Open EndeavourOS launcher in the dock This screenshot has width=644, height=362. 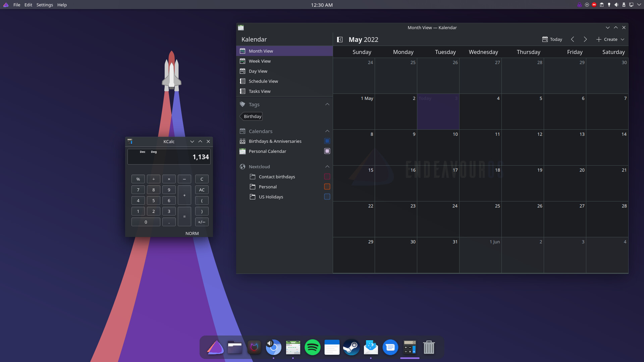pyautogui.click(x=215, y=347)
